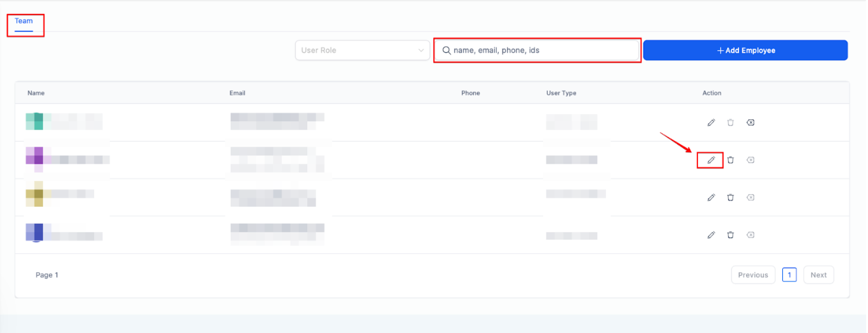Click the first row's backspace-style remove icon
868x333 pixels.
pyautogui.click(x=750, y=122)
